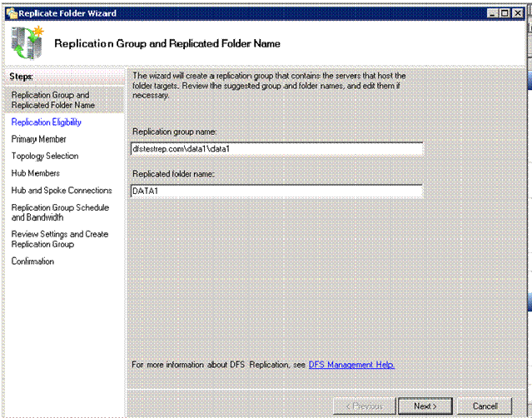
Task: Select the Hub Members step
Action: (36, 173)
